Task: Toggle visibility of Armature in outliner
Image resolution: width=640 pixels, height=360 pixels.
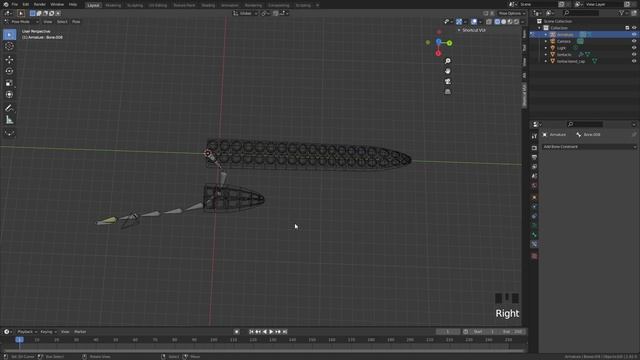Action: pyautogui.click(x=634, y=35)
